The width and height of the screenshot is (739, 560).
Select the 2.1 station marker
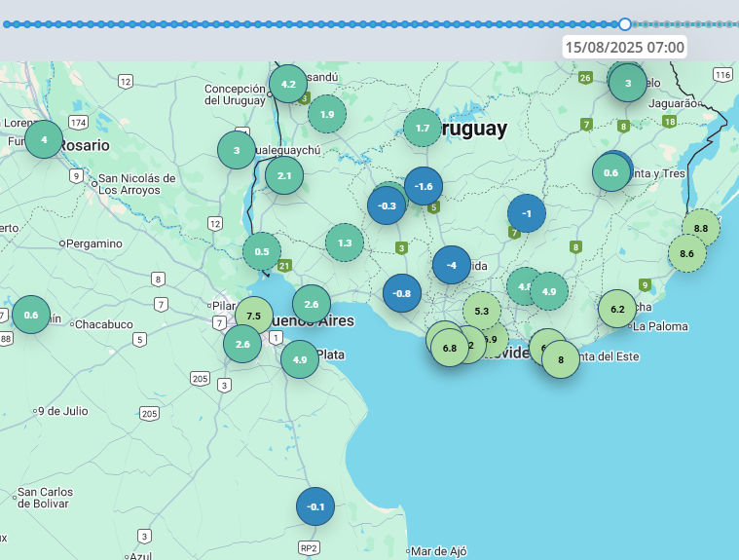pyautogui.click(x=284, y=175)
